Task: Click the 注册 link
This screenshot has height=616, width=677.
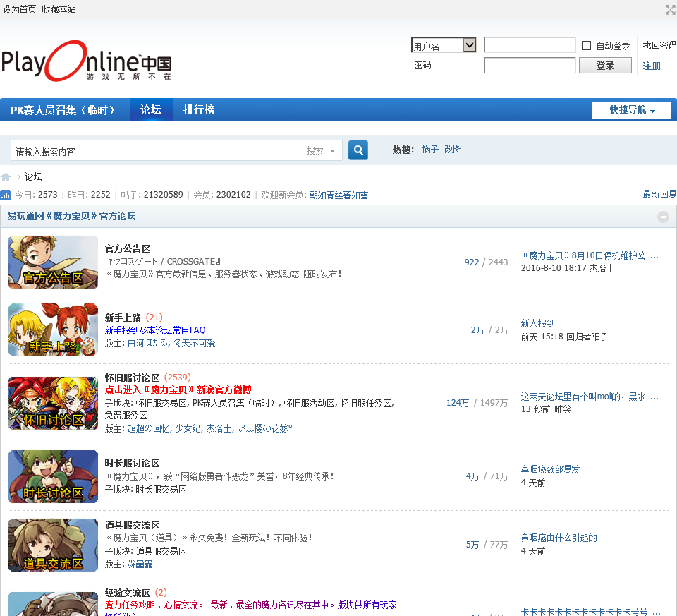Action: click(652, 66)
